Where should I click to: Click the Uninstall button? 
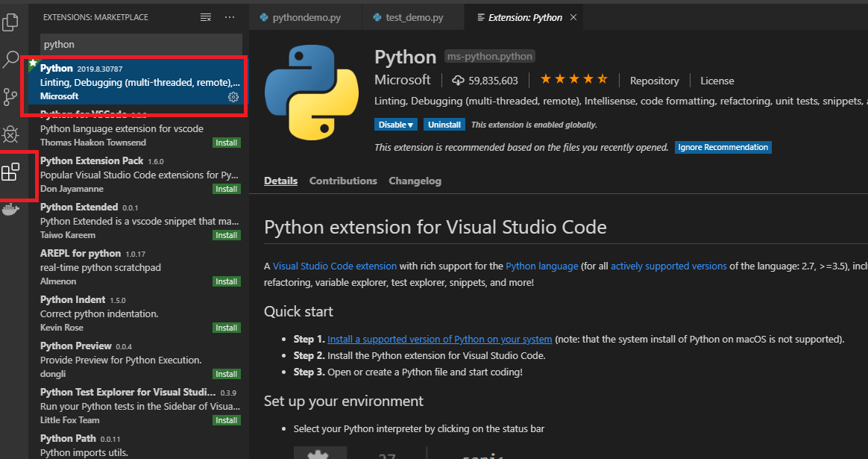[x=444, y=124]
